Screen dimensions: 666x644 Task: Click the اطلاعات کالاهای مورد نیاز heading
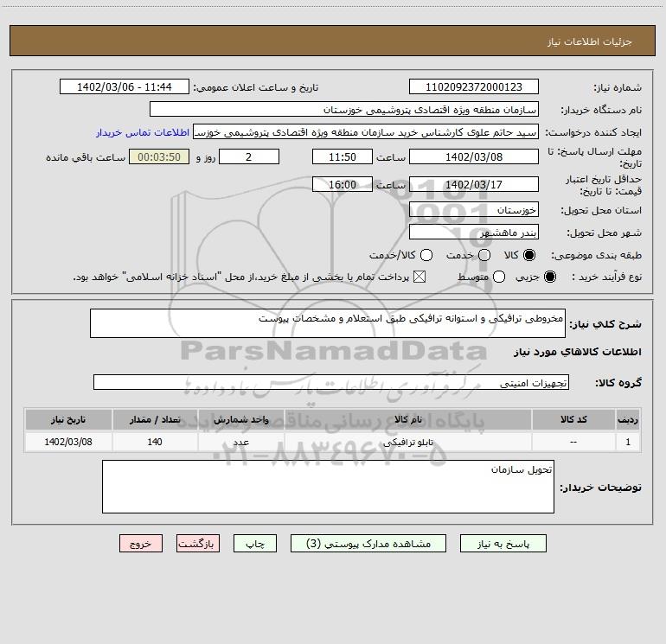[x=577, y=352]
